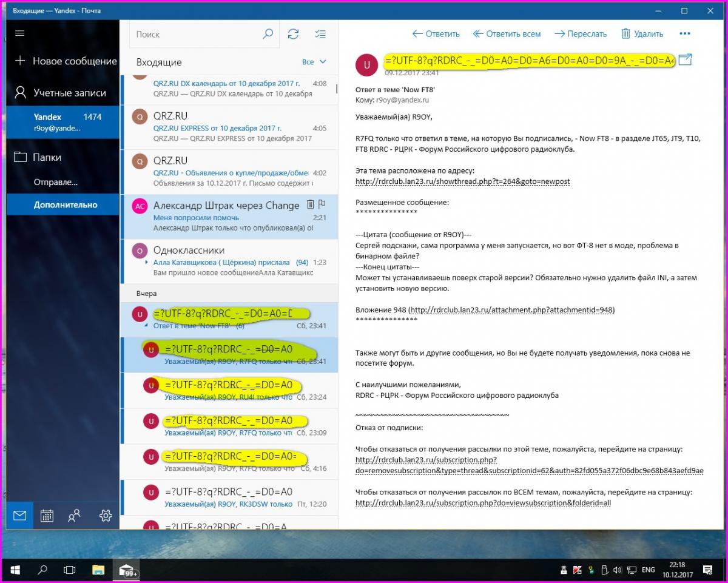This screenshot has width=728, height=583.
Task: Open the three-dots more actions menu
Action: pos(685,34)
